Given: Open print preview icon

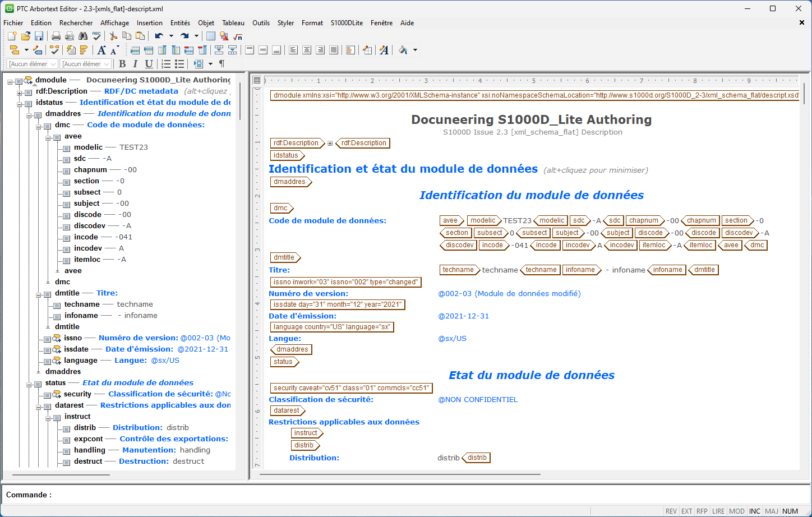Looking at the screenshot, I should 70,36.
